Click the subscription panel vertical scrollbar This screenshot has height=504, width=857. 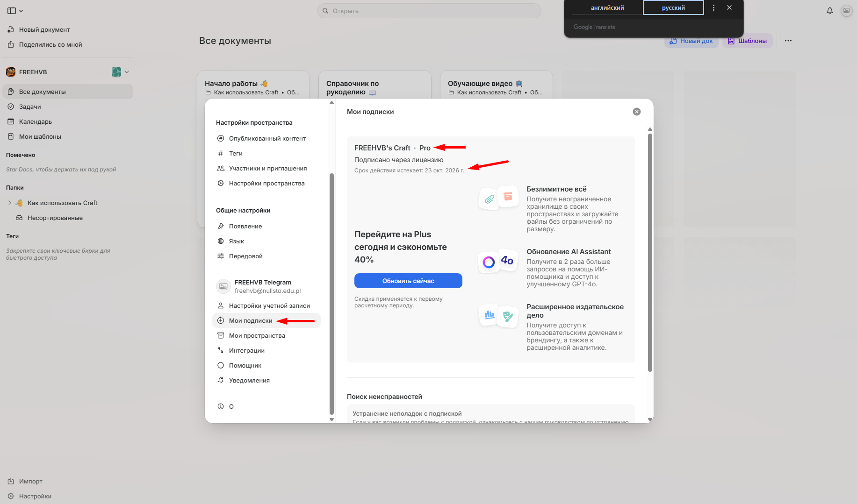(x=649, y=252)
